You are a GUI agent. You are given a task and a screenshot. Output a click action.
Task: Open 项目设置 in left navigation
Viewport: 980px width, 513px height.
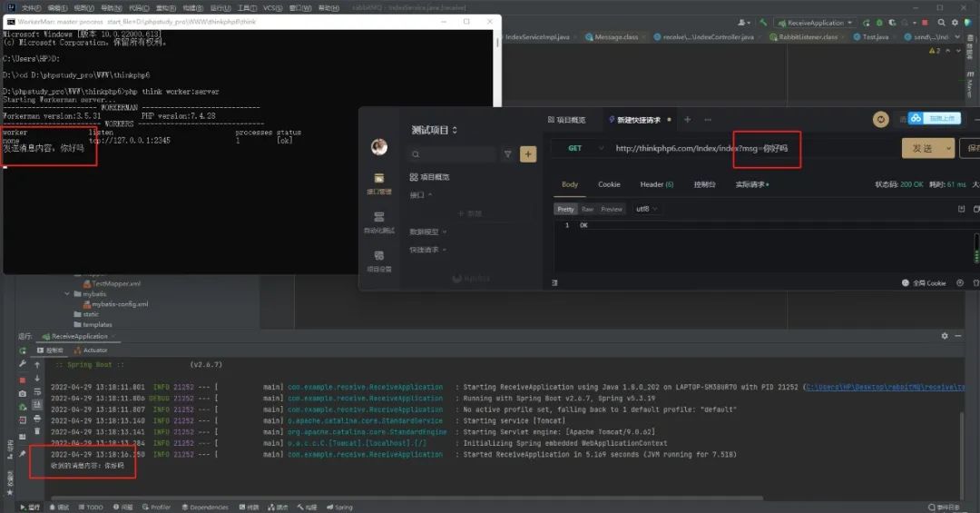coord(378,261)
